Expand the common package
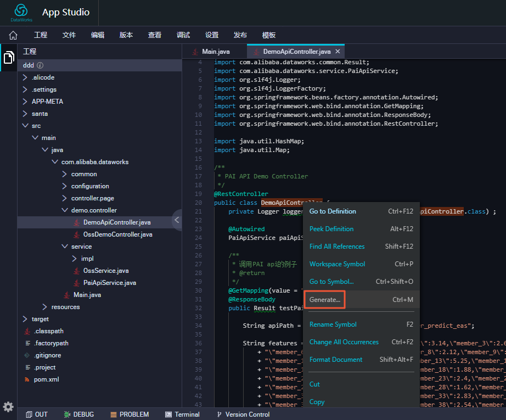The image size is (506, 420). click(64, 174)
